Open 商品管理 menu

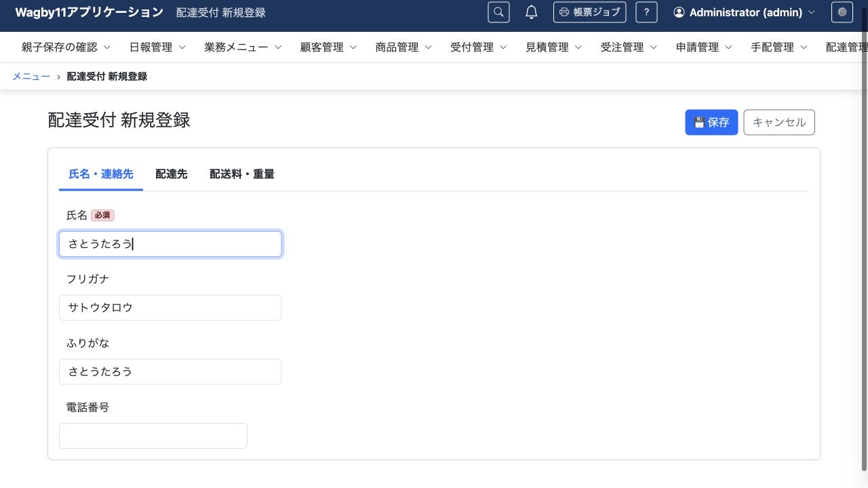coord(403,47)
